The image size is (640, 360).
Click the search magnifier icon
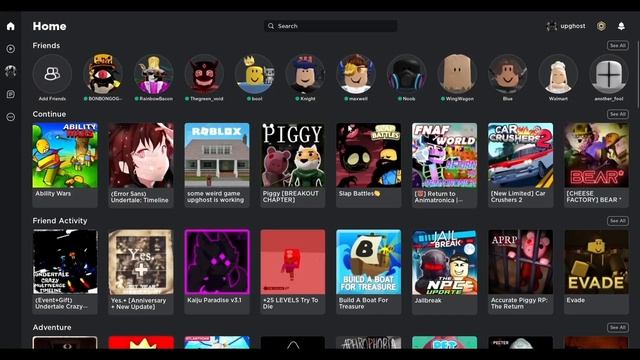point(271,26)
